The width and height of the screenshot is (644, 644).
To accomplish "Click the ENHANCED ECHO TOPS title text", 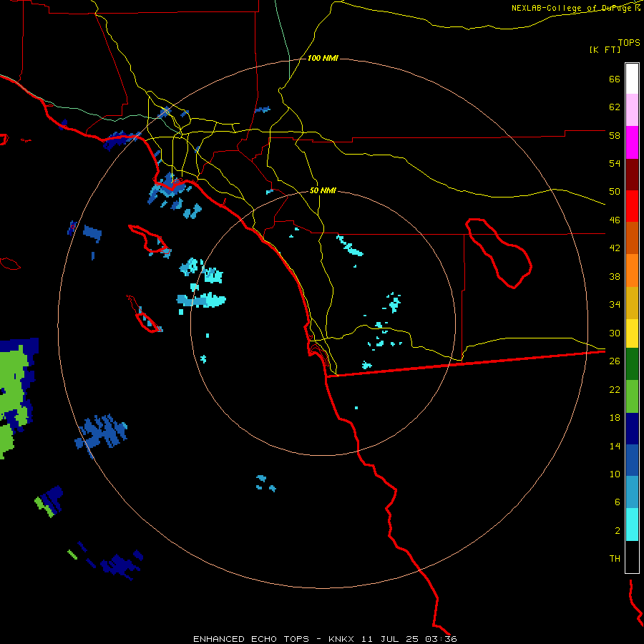I will pos(251,639).
